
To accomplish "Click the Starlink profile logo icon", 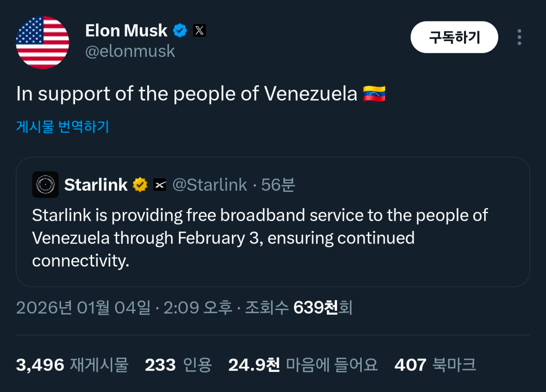I will click(45, 185).
